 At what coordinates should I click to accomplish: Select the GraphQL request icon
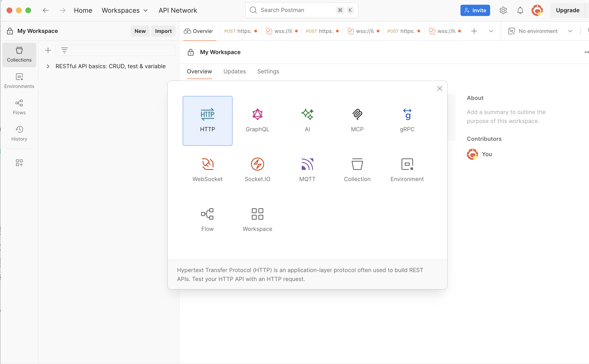[257, 120]
